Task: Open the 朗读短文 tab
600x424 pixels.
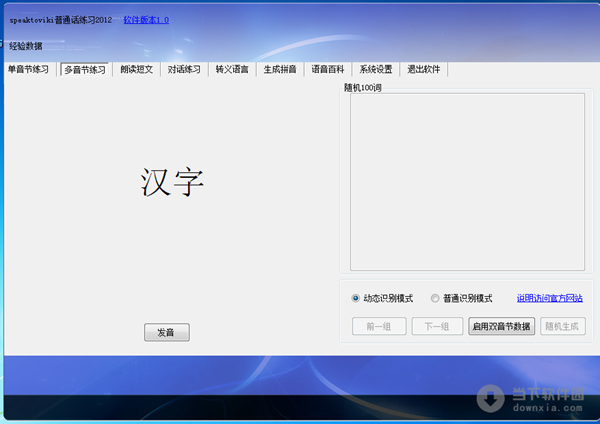Action: tap(137, 70)
